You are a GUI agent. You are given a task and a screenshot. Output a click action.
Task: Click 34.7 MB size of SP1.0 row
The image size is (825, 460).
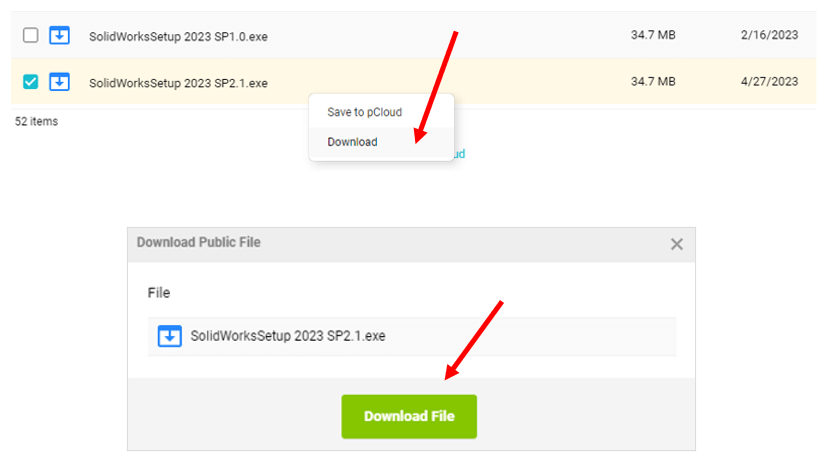653,35
